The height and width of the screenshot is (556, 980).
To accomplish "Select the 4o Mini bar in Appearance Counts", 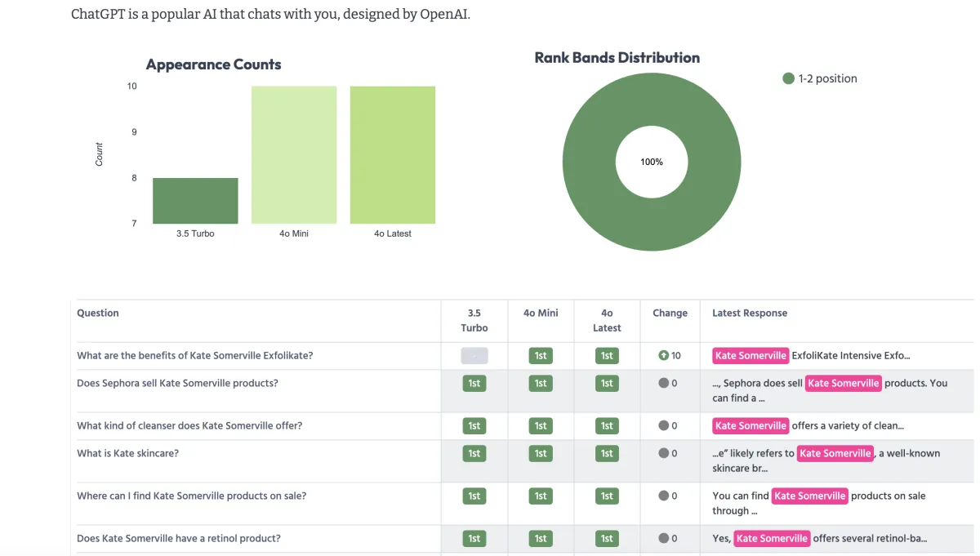I will tap(294, 155).
